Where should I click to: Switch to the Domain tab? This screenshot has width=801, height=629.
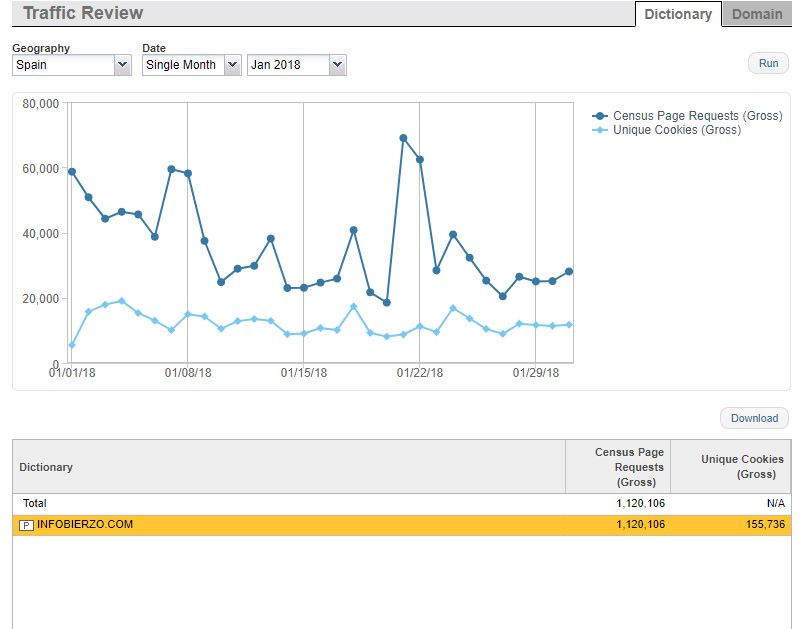tap(757, 14)
